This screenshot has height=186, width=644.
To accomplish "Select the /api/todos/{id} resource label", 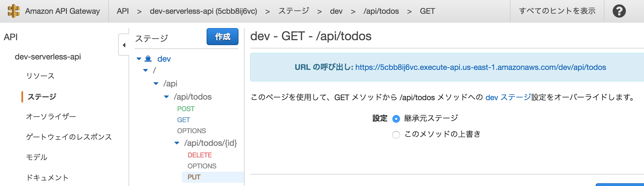I will [210, 143].
